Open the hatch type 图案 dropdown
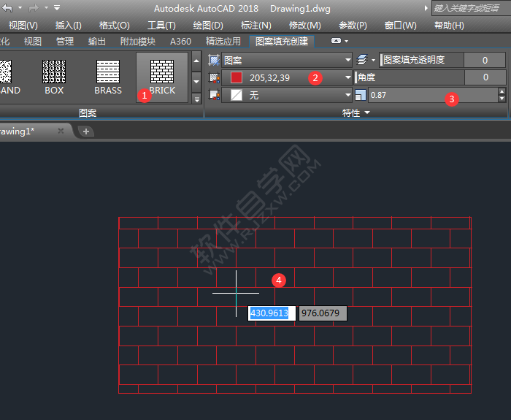The height and width of the screenshot is (420, 511). (287, 61)
